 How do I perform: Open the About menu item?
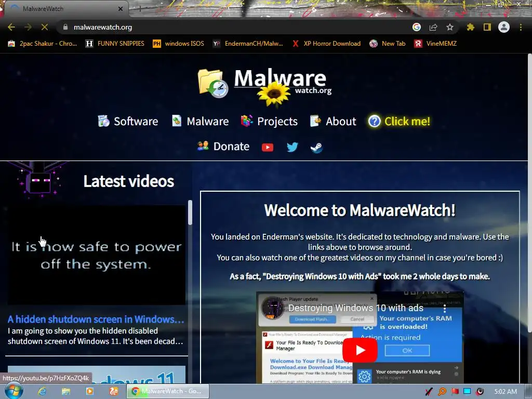[x=333, y=121]
